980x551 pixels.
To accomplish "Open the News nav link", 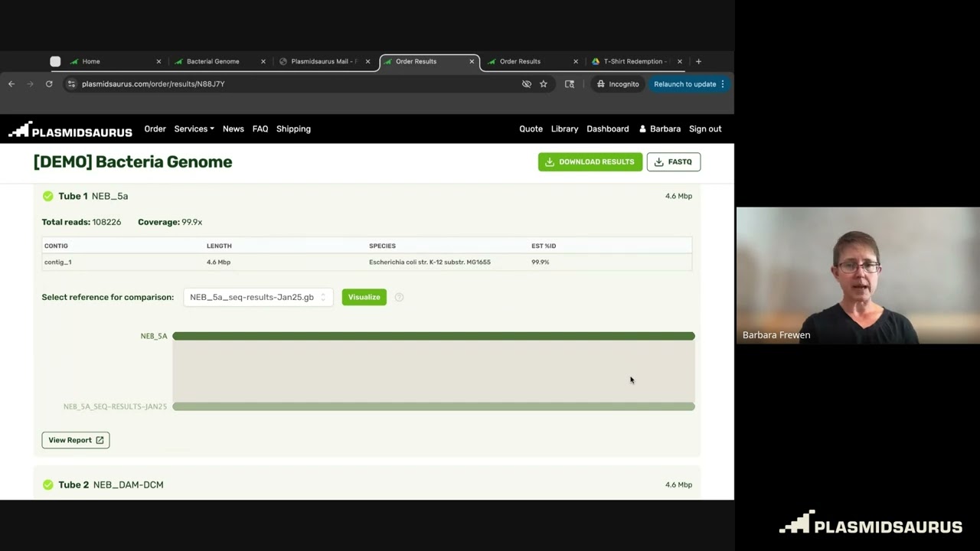I will click(x=234, y=129).
